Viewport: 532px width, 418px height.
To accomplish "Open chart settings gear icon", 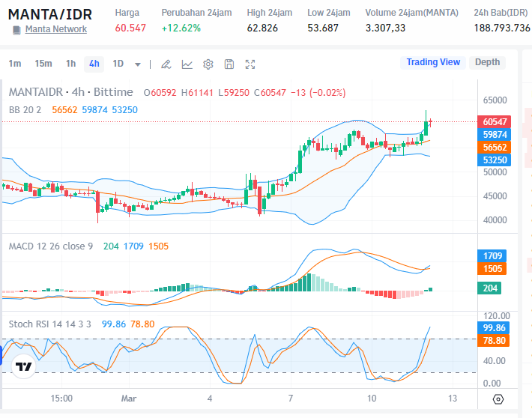I will [x=208, y=64].
